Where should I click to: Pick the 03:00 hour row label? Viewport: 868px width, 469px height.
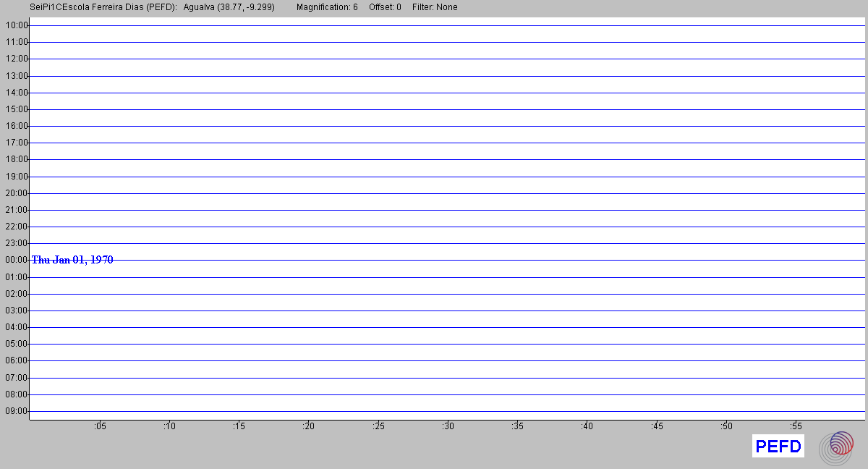point(16,310)
